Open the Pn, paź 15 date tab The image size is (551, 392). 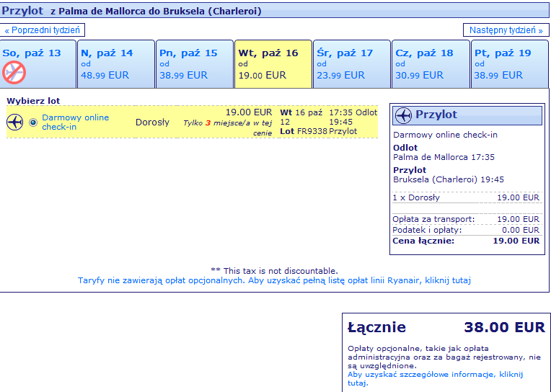click(x=195, y=64)
